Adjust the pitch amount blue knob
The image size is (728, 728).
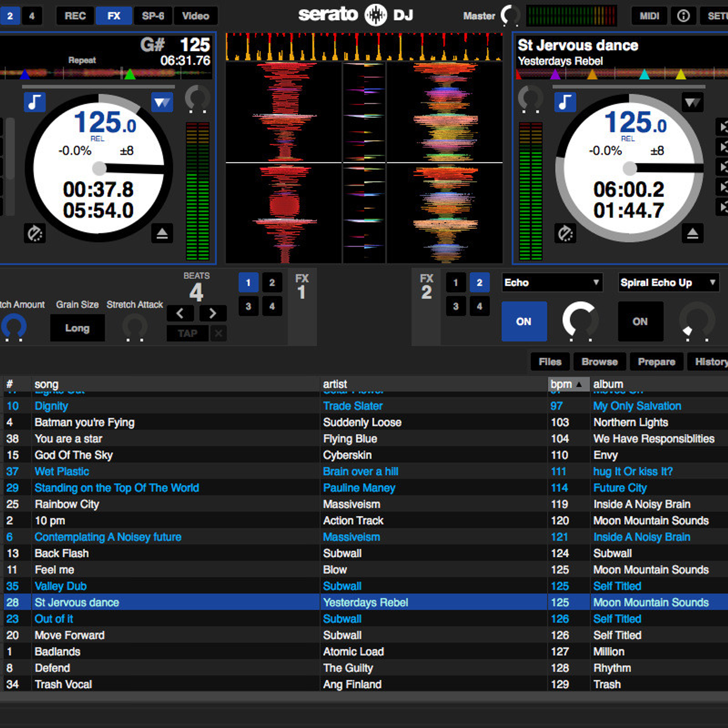[14, 326]
